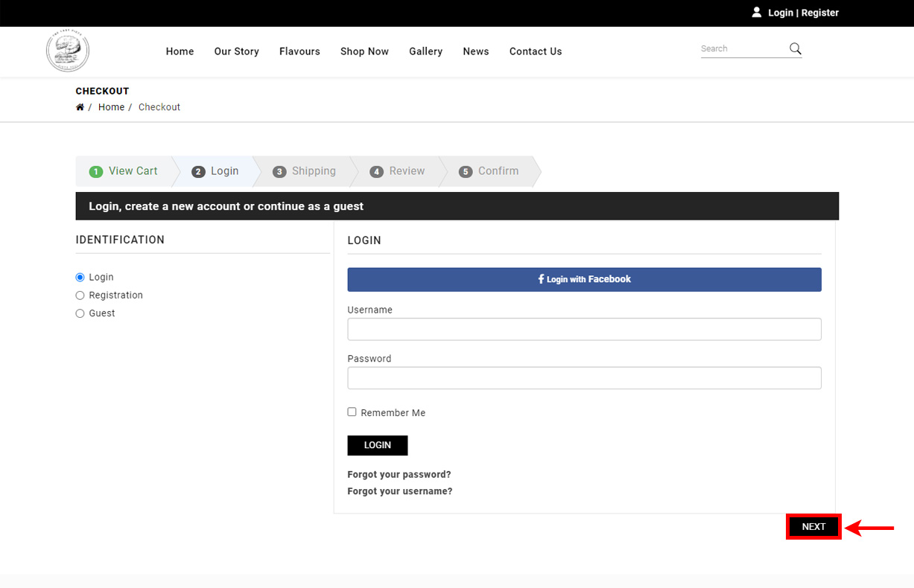Focus the Search input field
Image resolution: width=914 pixels, height=588 pixels.
click(743, 48)
